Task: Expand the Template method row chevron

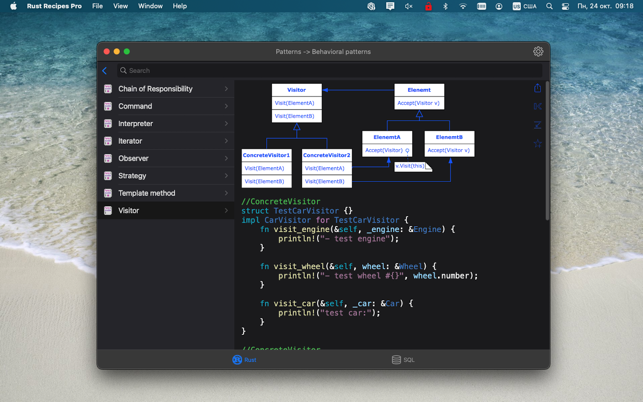Action: pos(226,193)
